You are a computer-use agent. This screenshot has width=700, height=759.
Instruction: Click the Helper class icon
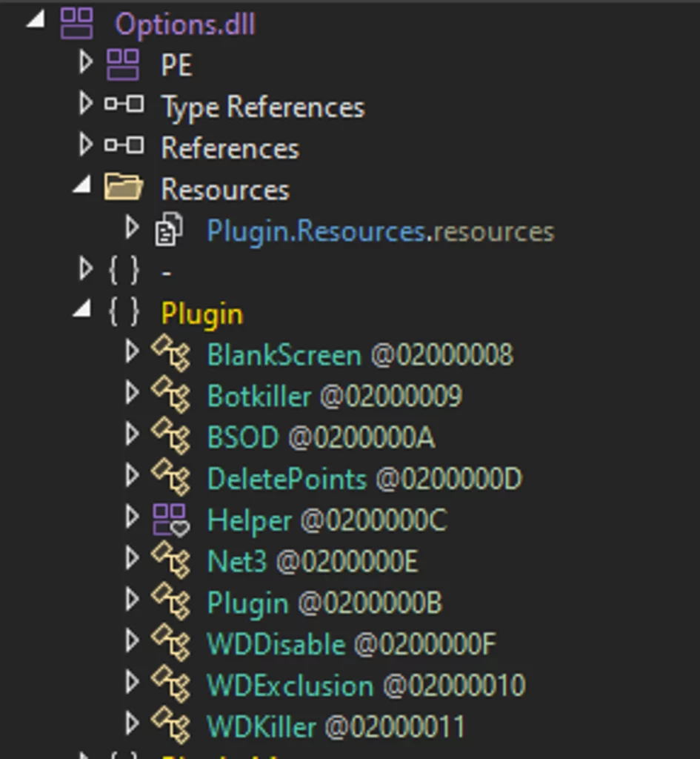tap(171, 520)
